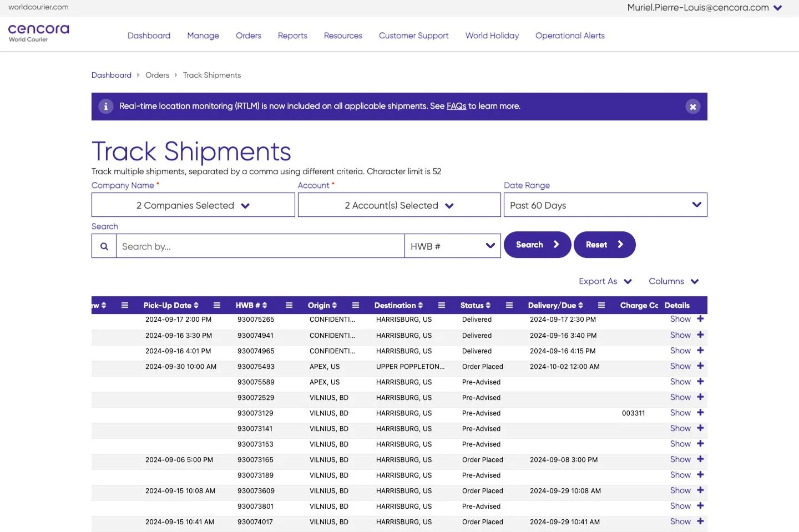
Task: Click the Details column header
Action: [x=677, y=305]
